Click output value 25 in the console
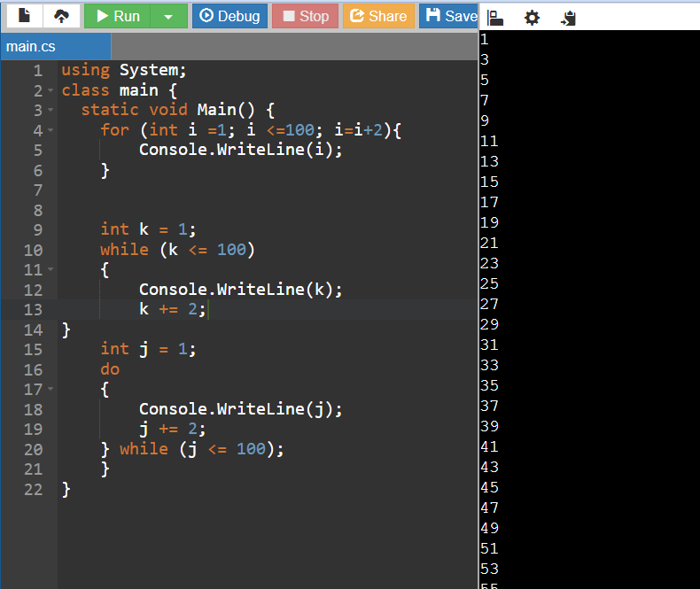This screenshot has height=589, width=700. (489, 283)
